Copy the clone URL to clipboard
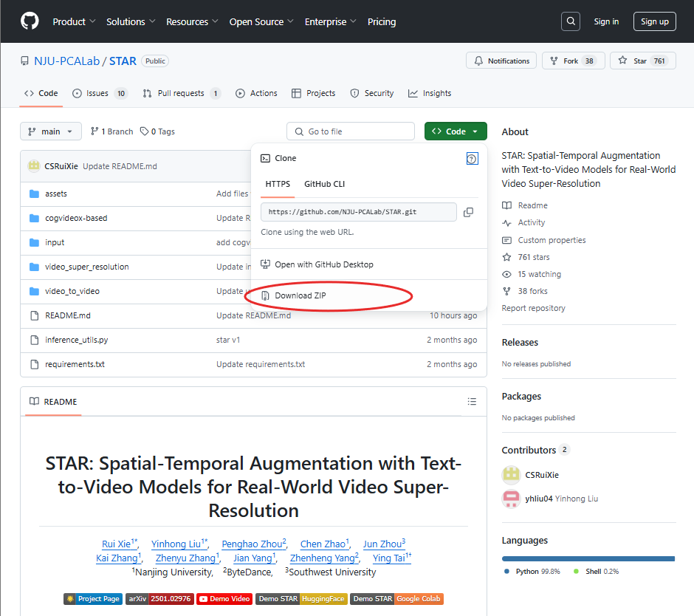Image resolution: width=694 pixels, height=616 pixels. click(x=468, y=212)
